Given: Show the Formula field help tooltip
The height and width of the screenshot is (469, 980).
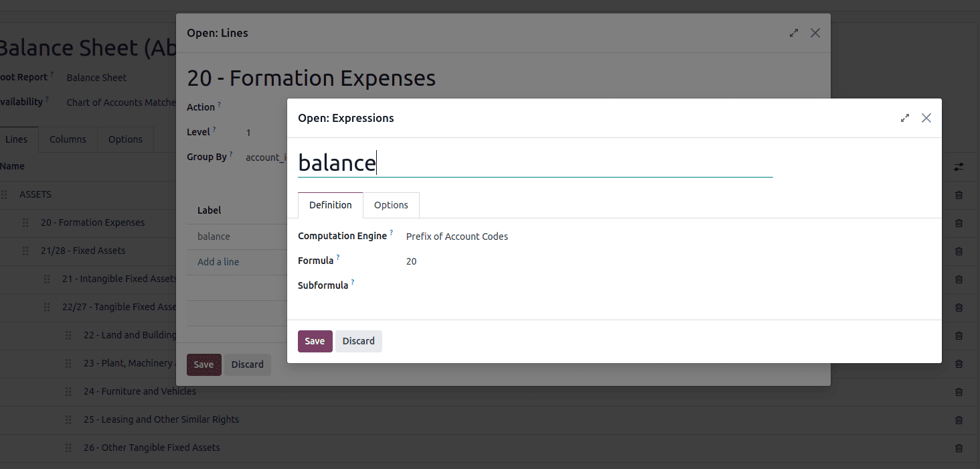Looking at the screenshot, I should (x=338, y=257).
